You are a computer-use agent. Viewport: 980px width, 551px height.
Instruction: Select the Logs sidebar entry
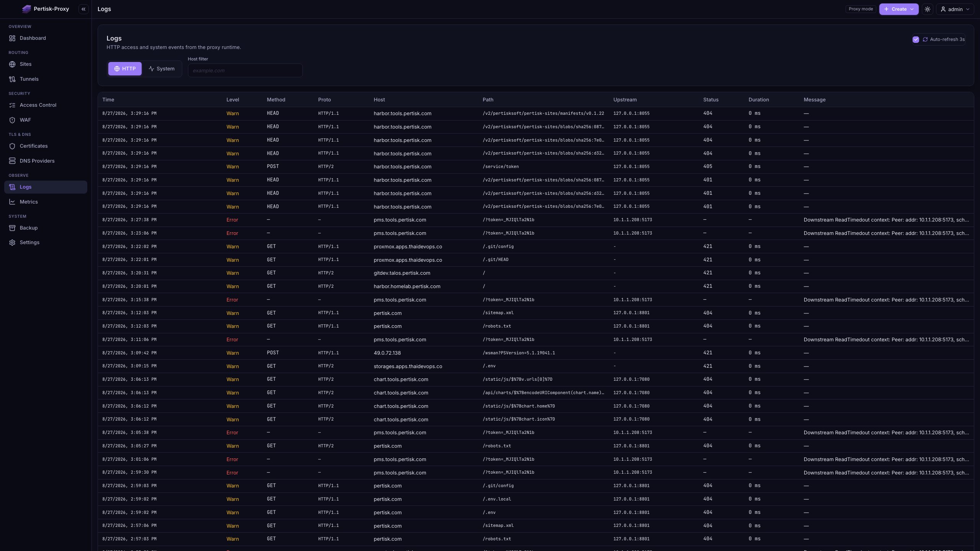pyautogui.click(x=46, y=187)
